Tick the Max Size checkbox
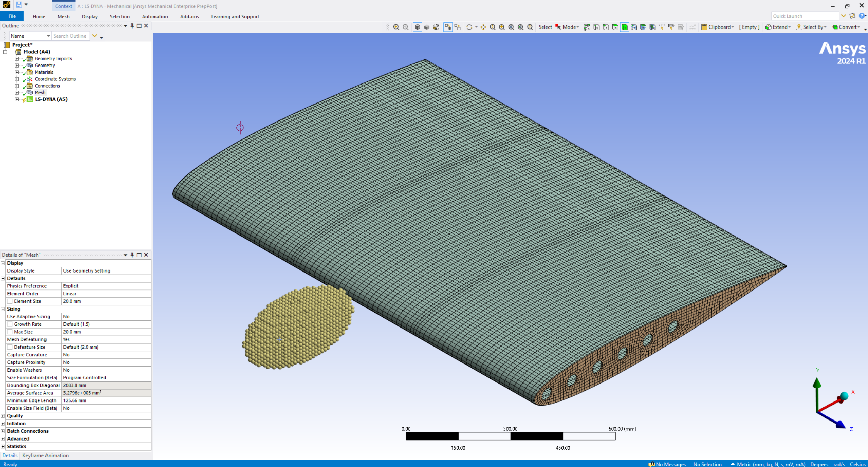The height and width of the screenshot is (467, 868). (x=10, y=332)
